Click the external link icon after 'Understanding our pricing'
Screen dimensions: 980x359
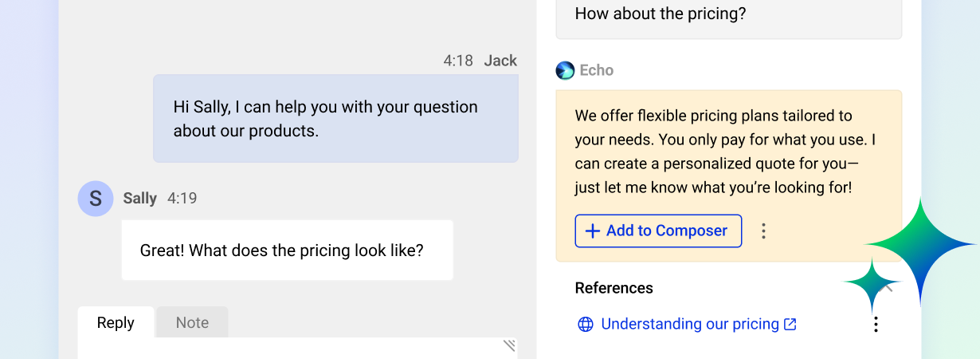[790, 324]
